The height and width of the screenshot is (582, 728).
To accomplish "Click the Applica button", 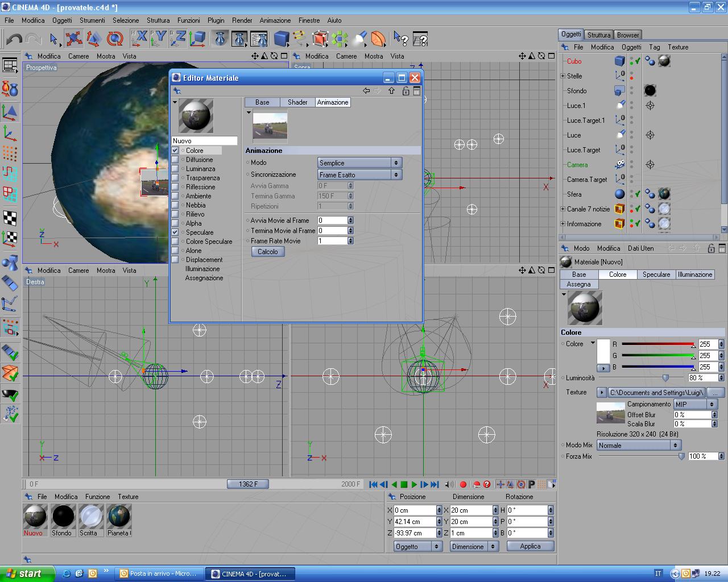I will click(530, 546).
